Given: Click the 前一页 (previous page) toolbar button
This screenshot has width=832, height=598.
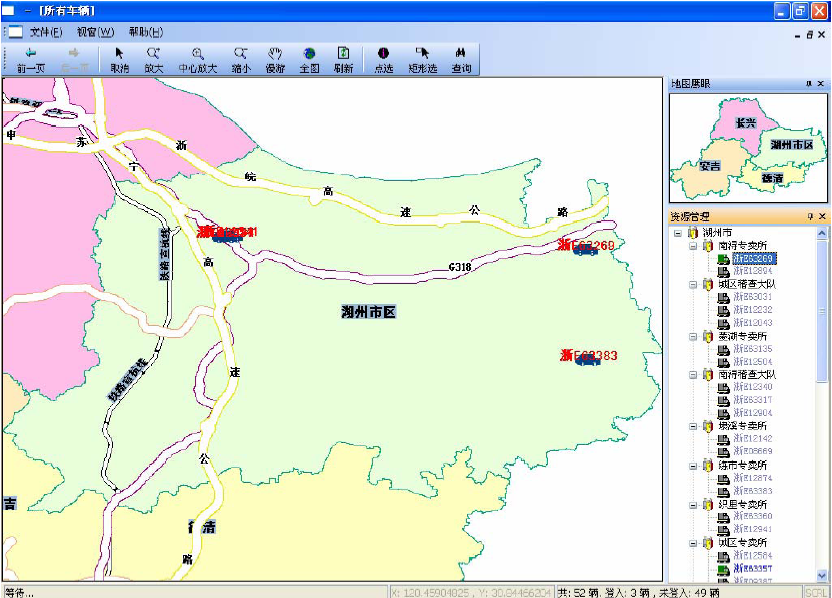Looking at the screenshot, I should tap(31, 59).
